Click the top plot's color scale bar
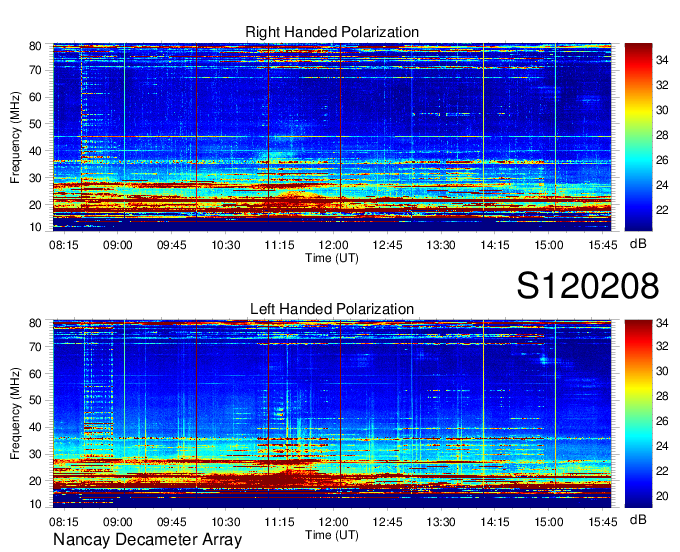The image size is (680, 552). pyautogui.click(x=638, y=137)
